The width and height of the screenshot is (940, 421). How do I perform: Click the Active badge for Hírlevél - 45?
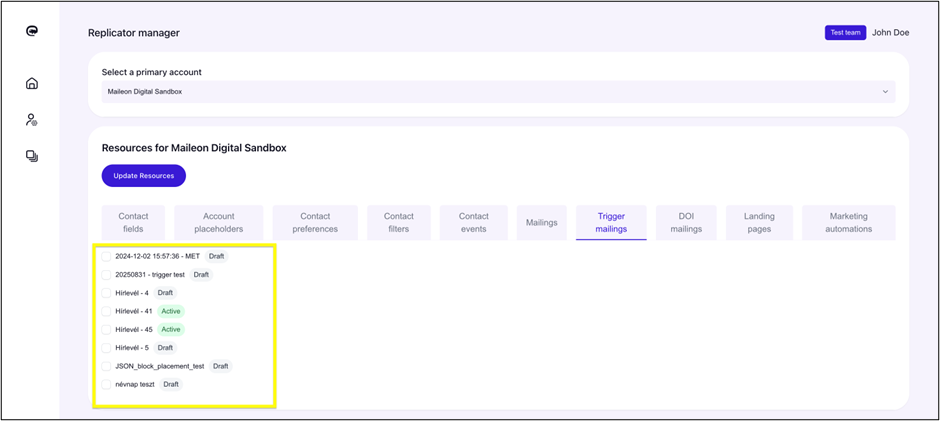[171, 329]
